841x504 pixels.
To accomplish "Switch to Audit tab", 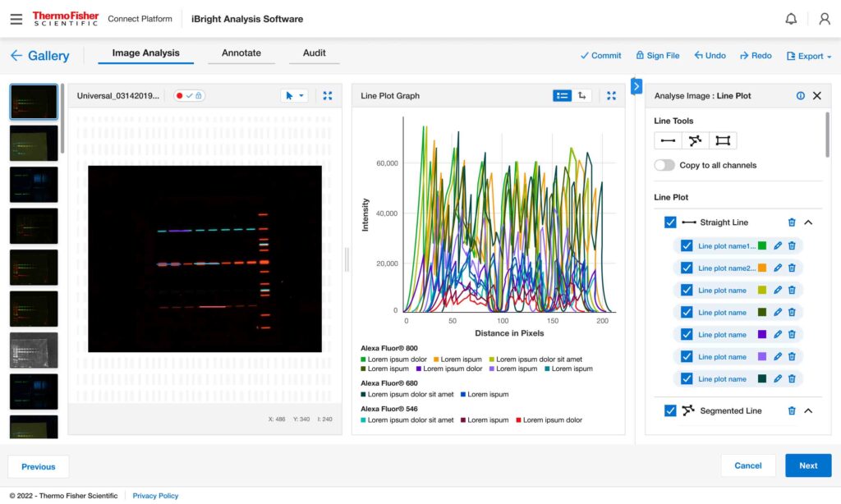I will tap(315, 53).
